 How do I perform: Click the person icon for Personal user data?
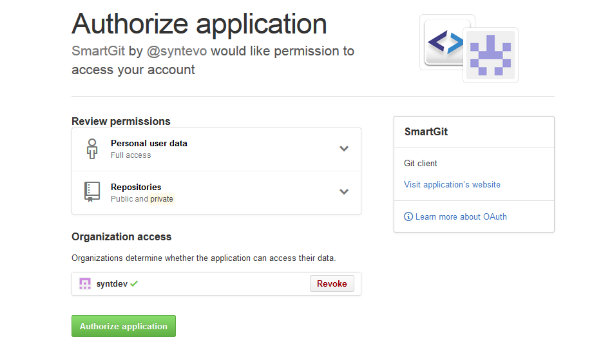coord(92,149)
